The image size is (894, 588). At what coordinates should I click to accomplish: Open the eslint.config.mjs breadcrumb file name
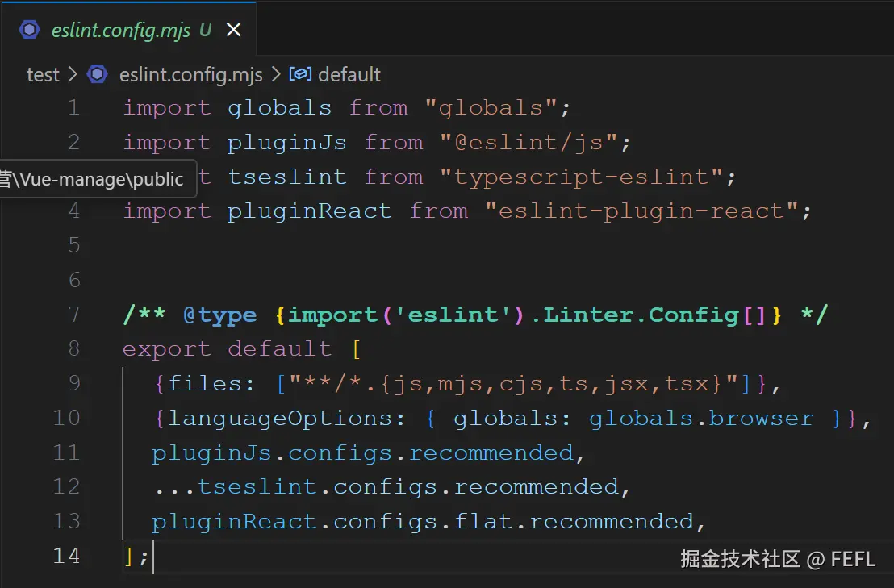(x=191, y=75)
